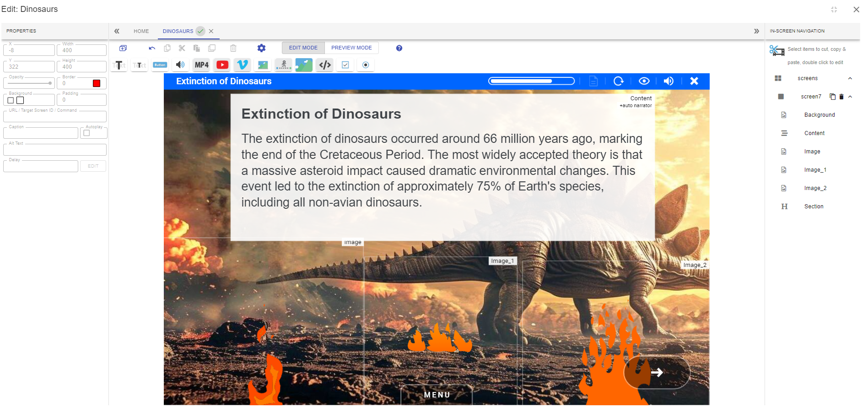This screenshot has height=408, width=868.
Task: Click the Width input field
Action: click(81, 50)
